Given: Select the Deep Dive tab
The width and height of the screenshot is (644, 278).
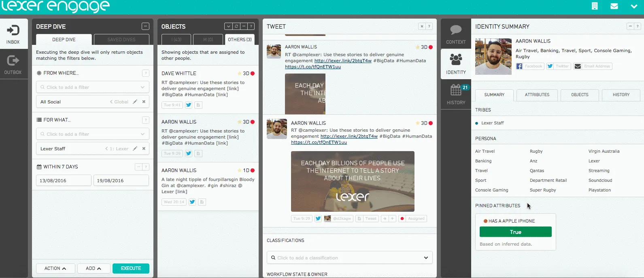Looking at the screenshot, I should coord(64,39).
